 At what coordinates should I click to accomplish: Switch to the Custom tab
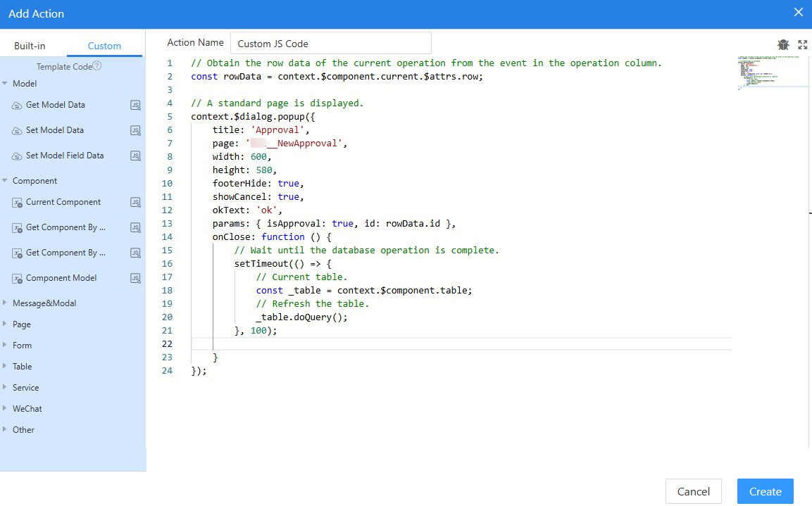[x=104, y=46]
